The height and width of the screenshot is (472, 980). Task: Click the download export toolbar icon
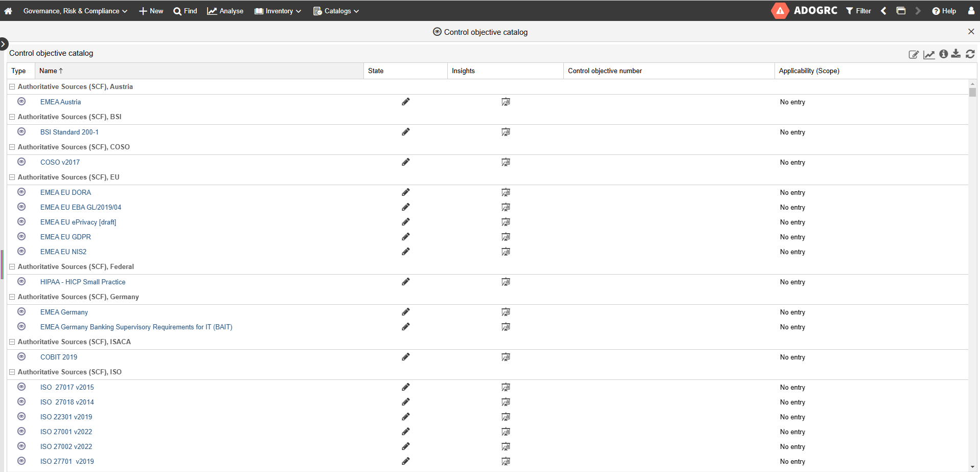tap(956, 54)
